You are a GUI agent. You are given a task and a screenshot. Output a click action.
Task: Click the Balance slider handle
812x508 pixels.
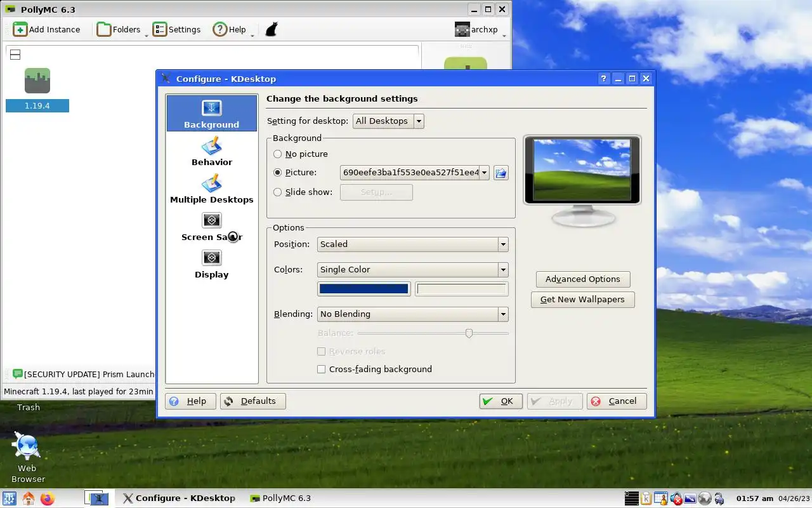[469, 333]
